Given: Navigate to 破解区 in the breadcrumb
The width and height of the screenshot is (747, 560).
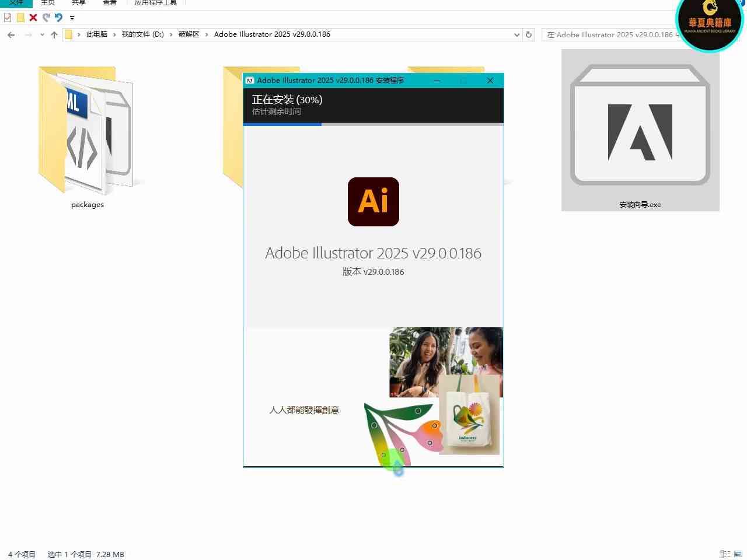Looking at the screenshot, I should tap(189, 34).
